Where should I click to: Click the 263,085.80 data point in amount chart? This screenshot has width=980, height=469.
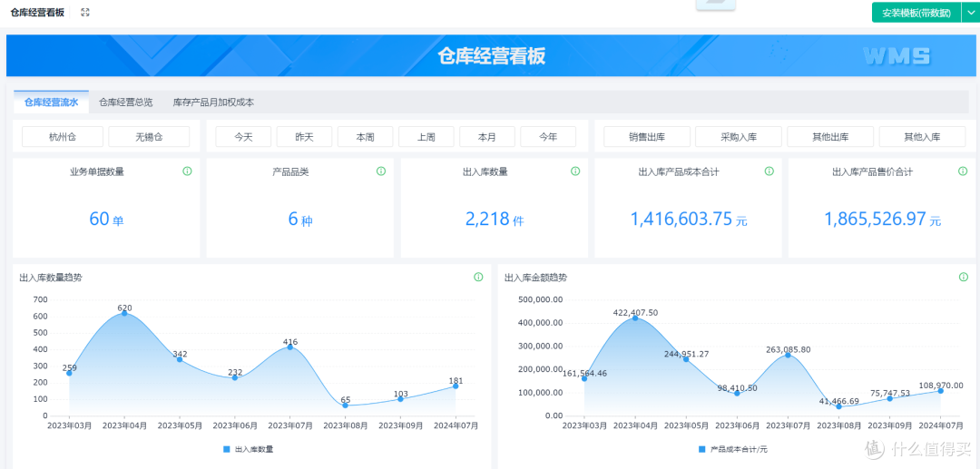(789, 355)
